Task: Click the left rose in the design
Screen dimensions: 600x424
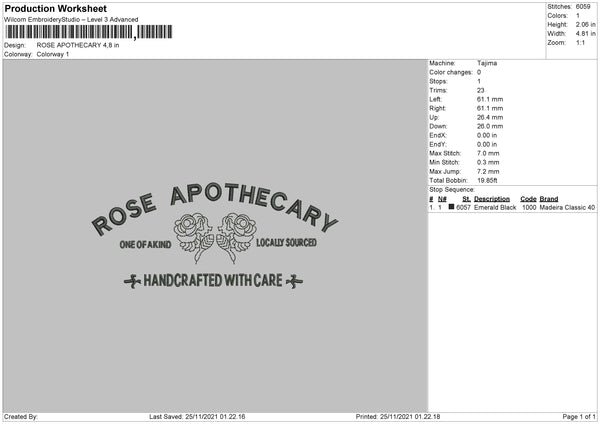Action: pos(194,237)
